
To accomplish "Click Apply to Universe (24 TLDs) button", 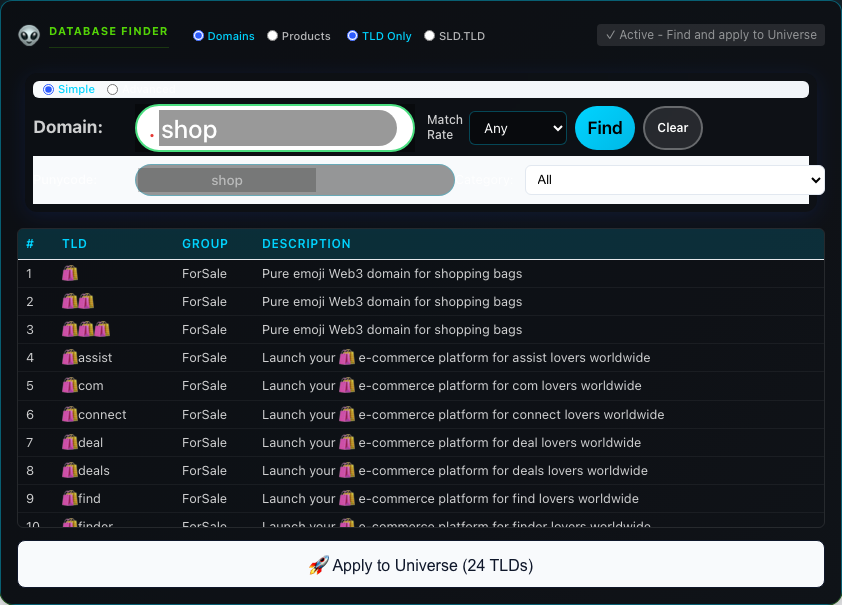I will tap(421, 565).
